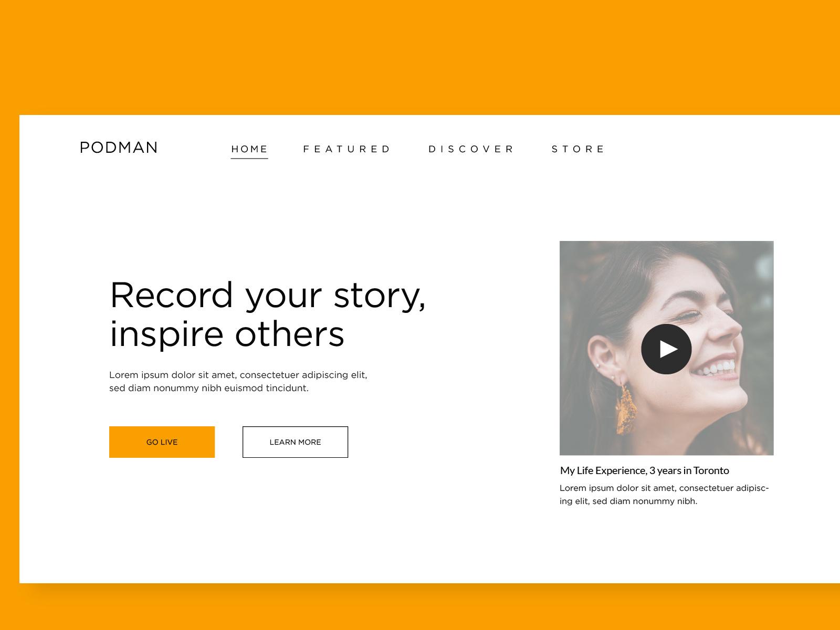Click the orange banner above the page
Image resolution: width=840 pixels, height=630 pixels.
(x=420, y=57)
